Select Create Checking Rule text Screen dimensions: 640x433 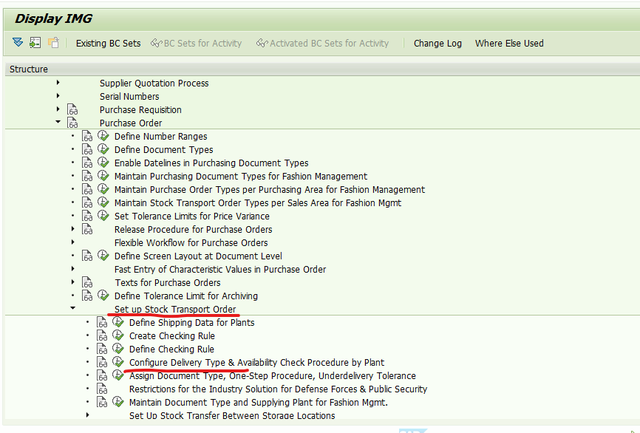172,336
